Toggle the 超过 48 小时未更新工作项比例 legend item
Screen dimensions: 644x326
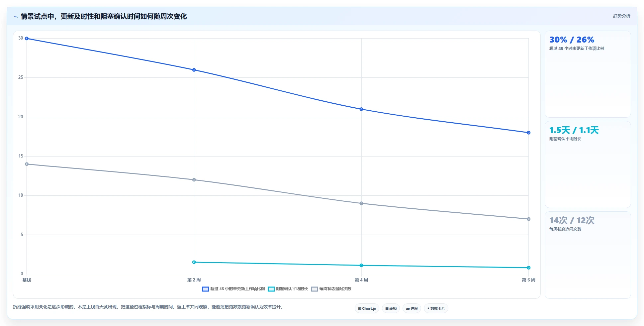pos(233,289)
